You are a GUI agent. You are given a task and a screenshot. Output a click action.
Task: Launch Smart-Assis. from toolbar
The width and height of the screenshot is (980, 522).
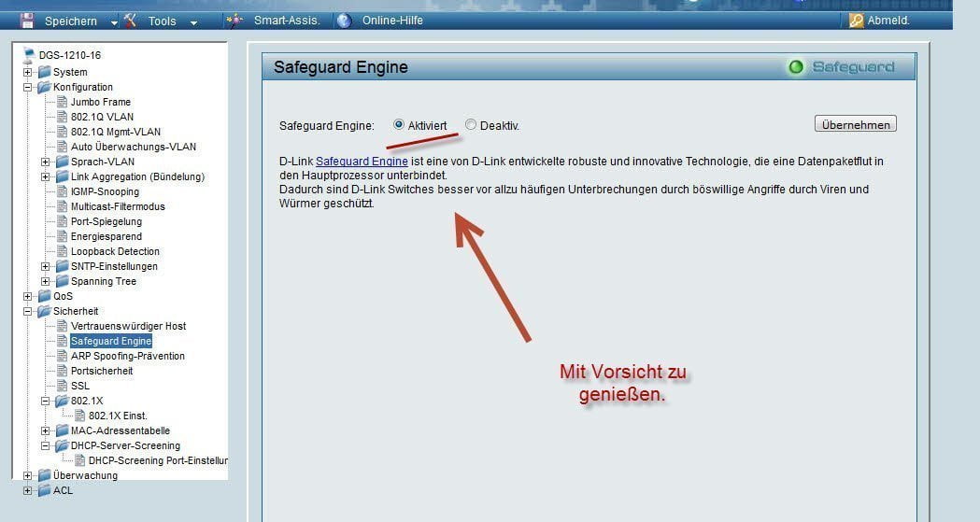(287, 21)
